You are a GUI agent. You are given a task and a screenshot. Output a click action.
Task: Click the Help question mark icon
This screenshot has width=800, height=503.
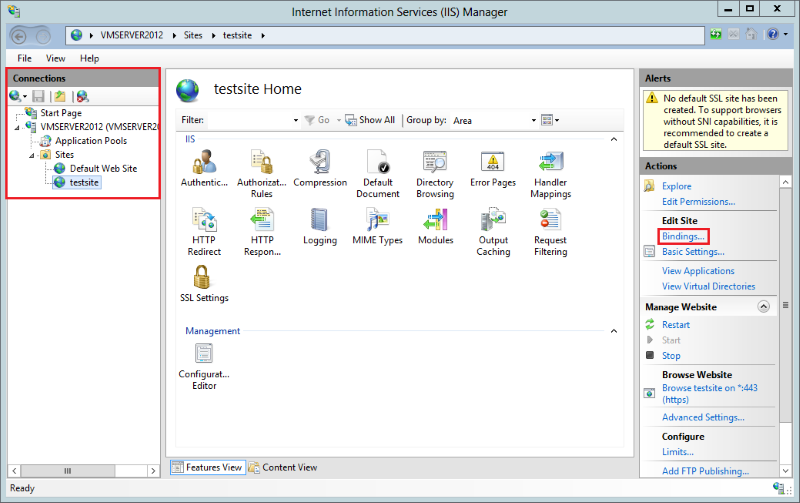772,34
